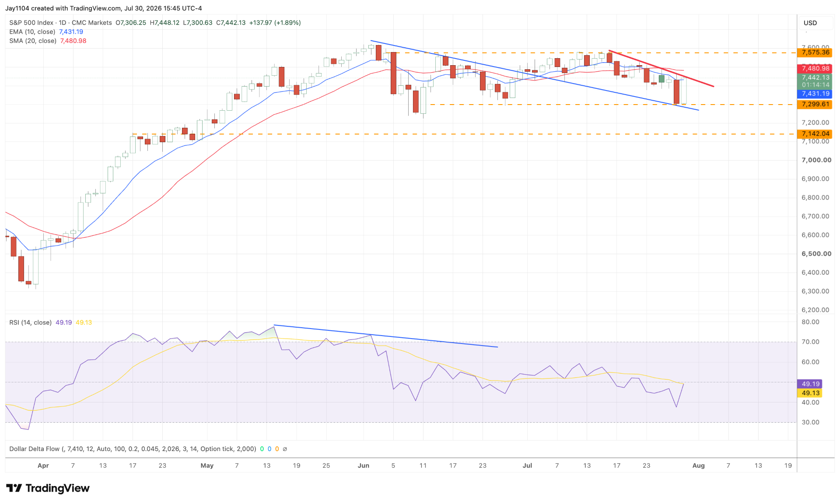Click the green 7,442.13 last price label
840x504 pixels.
point(815,77)
